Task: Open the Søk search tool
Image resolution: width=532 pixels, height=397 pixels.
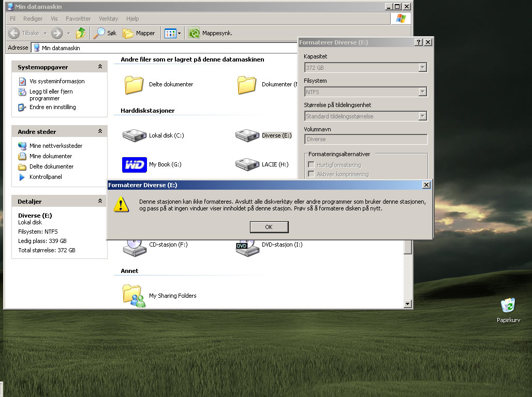Action: [x=105, y=33]
